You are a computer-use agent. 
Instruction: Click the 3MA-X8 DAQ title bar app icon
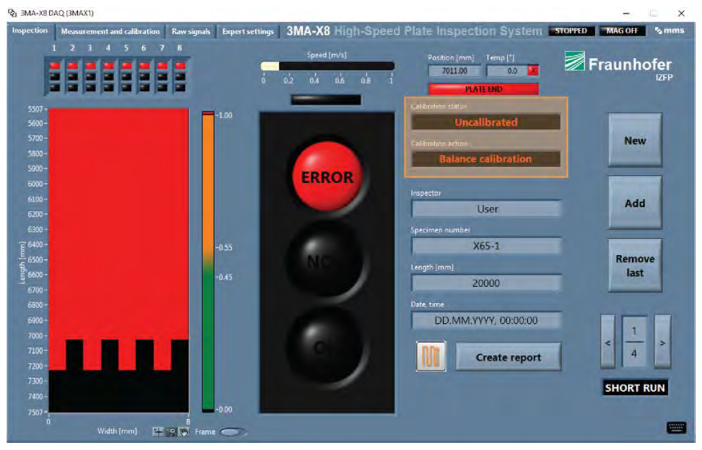(x=12, y=13)
